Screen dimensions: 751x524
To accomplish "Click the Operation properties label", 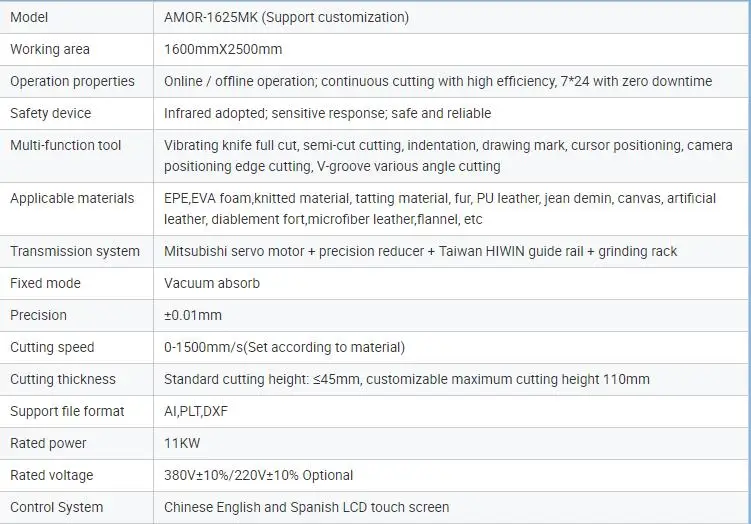I will point(72,81).
